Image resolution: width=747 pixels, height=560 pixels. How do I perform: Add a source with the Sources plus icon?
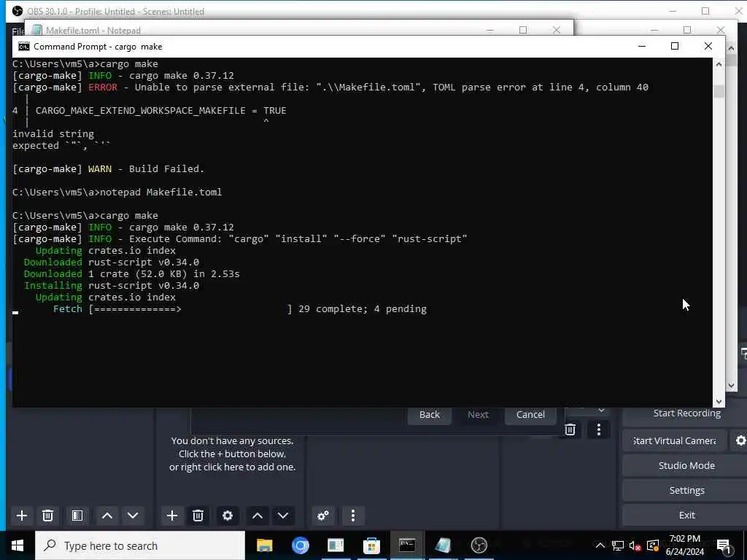coord(172,516)
